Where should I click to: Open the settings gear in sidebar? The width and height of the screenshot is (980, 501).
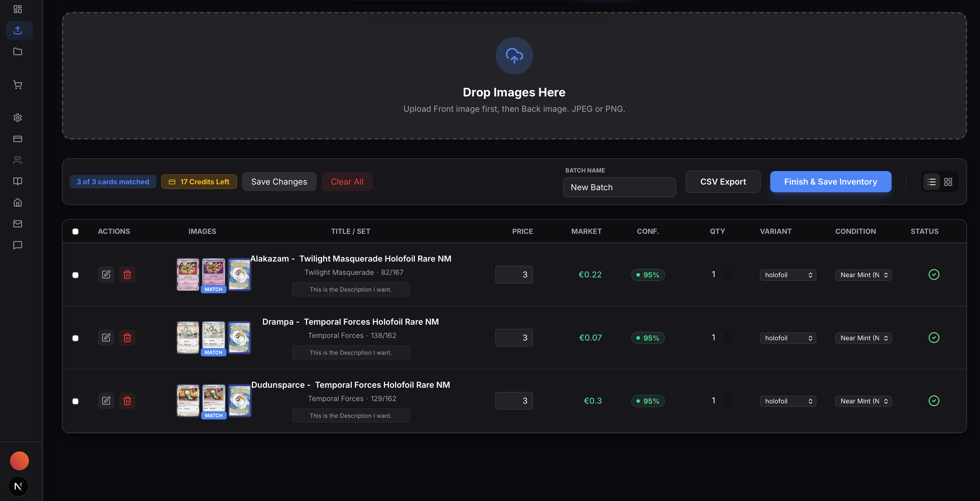click(17, 118)
